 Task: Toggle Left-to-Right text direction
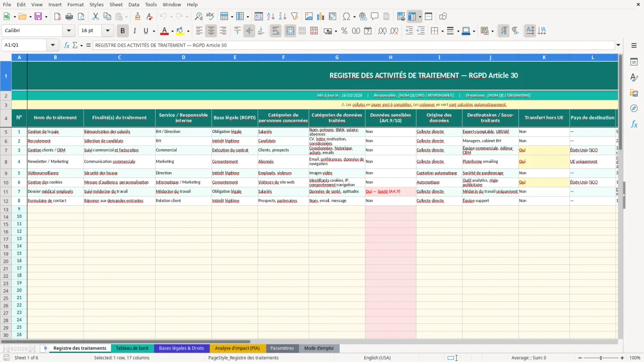click(503, 31)
